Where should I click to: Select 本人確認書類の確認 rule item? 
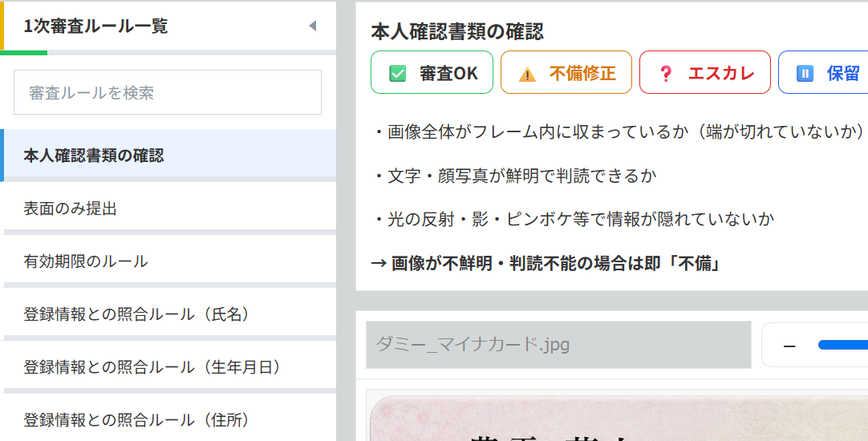pyautogui.click(x=168, y=156)
